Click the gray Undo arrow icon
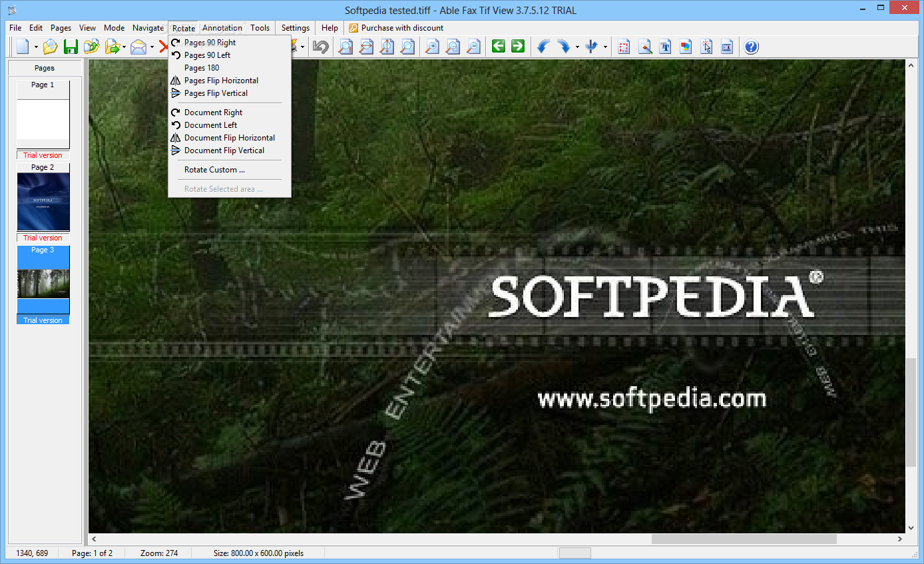This screenshot has height=564, width=924. pos(321,47)
